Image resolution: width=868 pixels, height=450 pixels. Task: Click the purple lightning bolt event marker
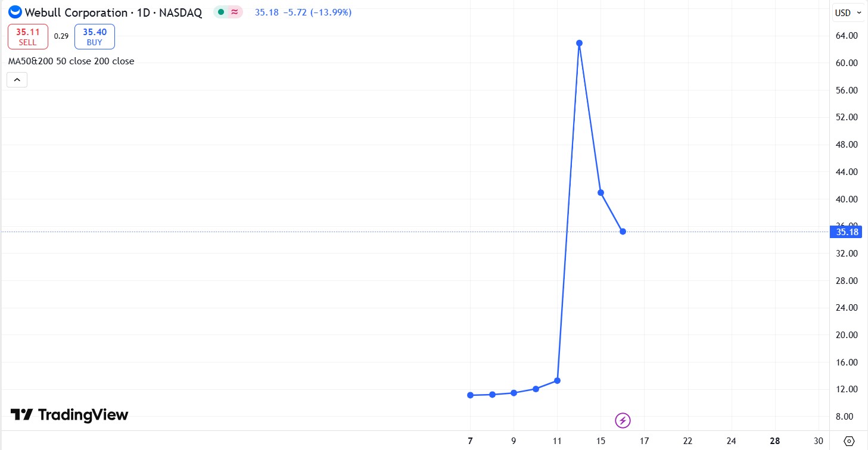pos(623,421)
